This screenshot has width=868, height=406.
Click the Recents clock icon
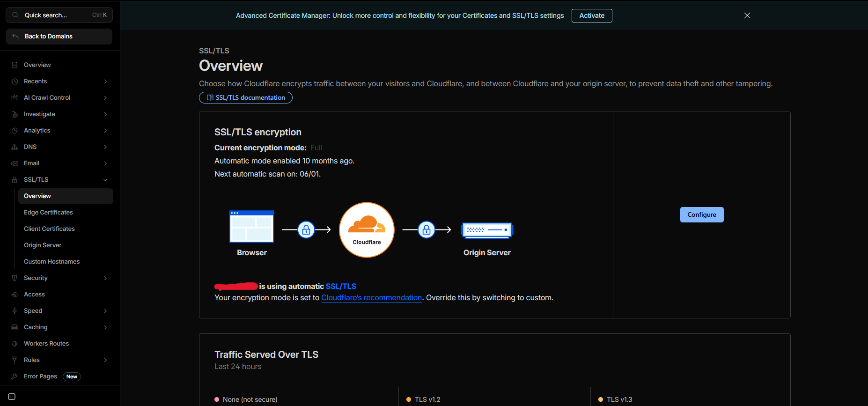[15, 81]
